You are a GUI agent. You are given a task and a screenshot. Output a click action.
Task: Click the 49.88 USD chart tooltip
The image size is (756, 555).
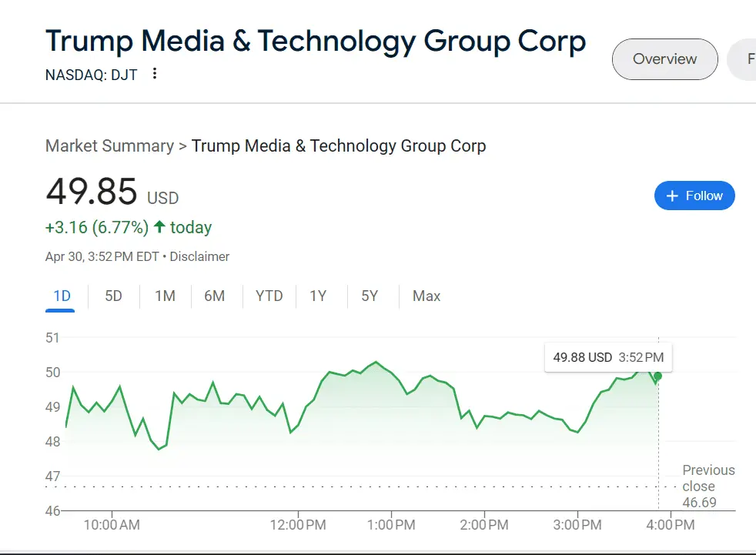[x=607, y=357]
